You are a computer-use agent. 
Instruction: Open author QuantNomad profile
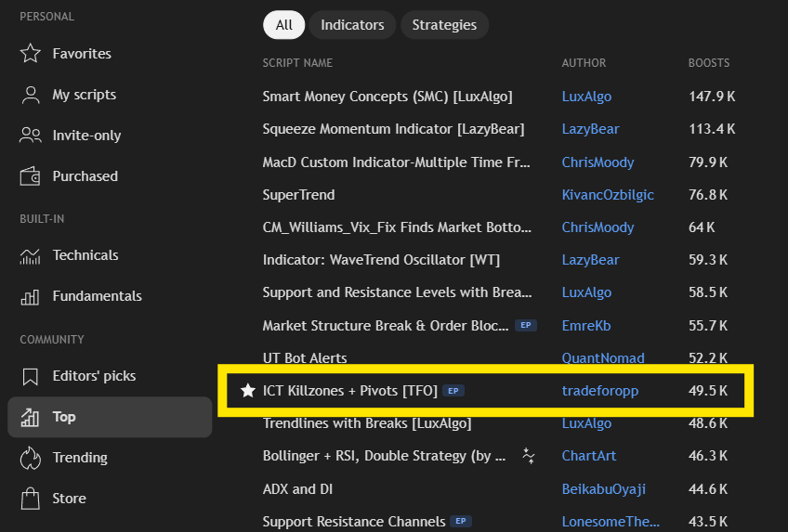pyautogui.click(x=603, y=357)
